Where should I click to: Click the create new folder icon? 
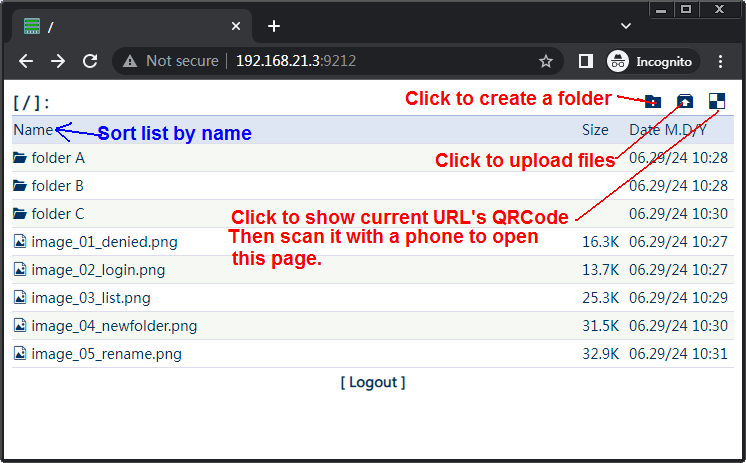tap(653, 100)
